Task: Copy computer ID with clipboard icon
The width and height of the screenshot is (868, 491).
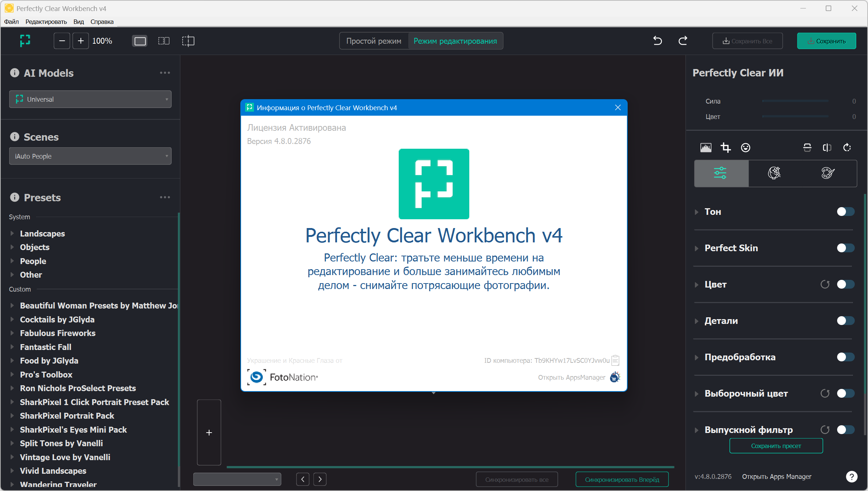Action: 616,360
